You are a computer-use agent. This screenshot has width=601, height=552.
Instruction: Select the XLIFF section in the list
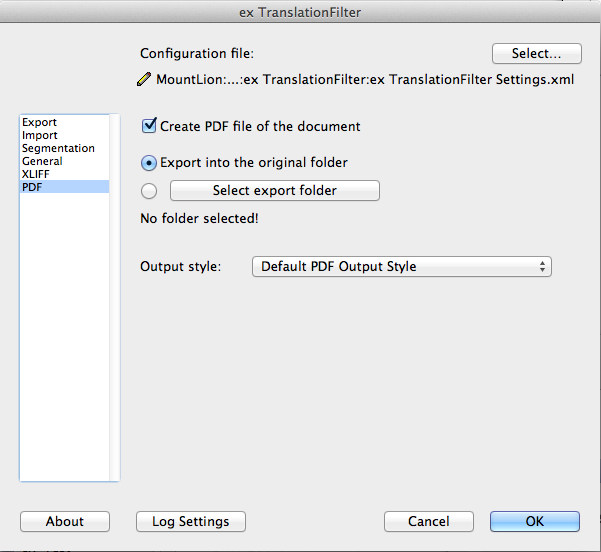pyautogui.click(x=36, y=174)
